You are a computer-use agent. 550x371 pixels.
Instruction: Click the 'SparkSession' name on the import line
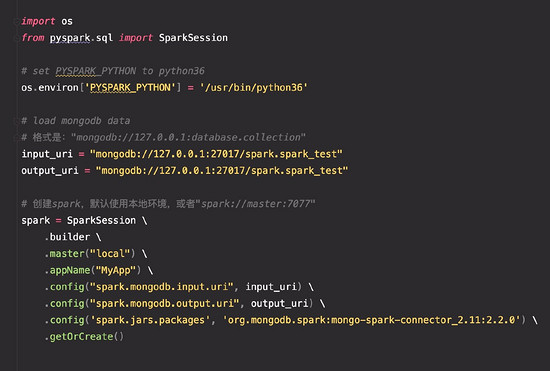coord(193,38)
